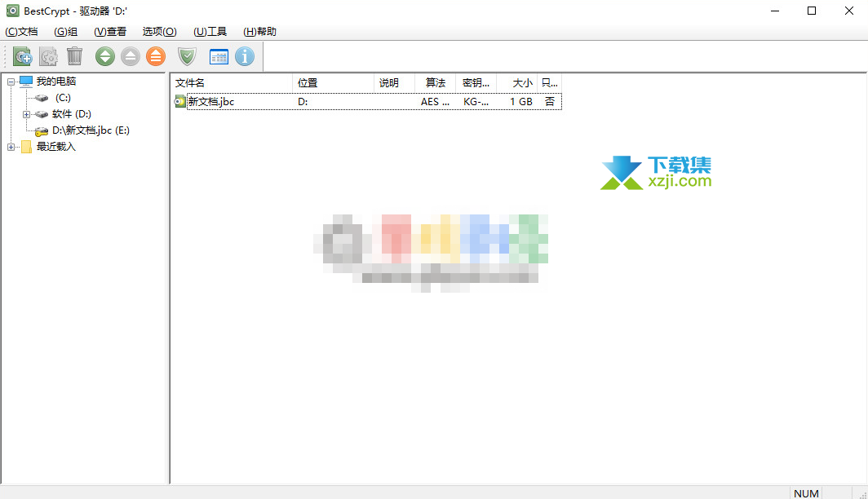Click the D: location cell
This screenshot has width=868, height=499.
(x=303, y=102)
